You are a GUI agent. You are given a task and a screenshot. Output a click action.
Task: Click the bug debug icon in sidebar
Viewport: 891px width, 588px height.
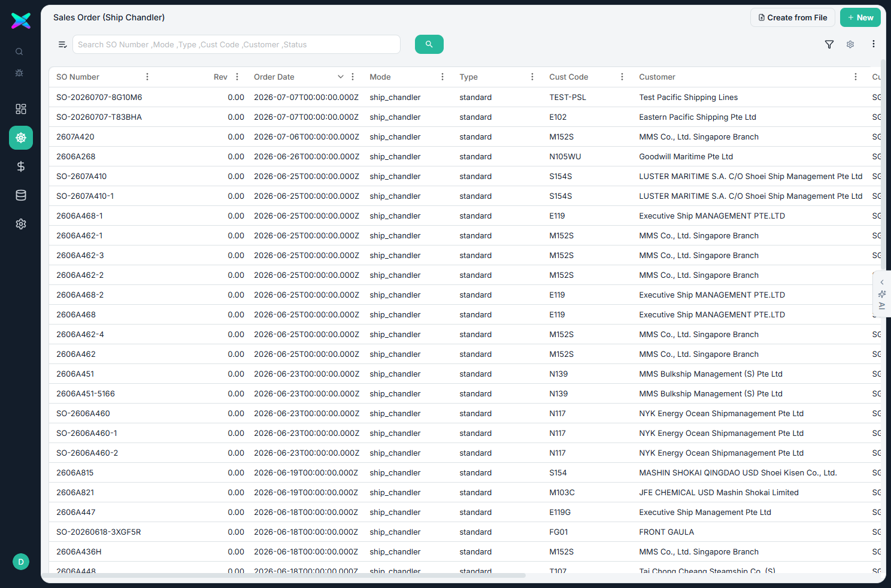click(19, 73)
